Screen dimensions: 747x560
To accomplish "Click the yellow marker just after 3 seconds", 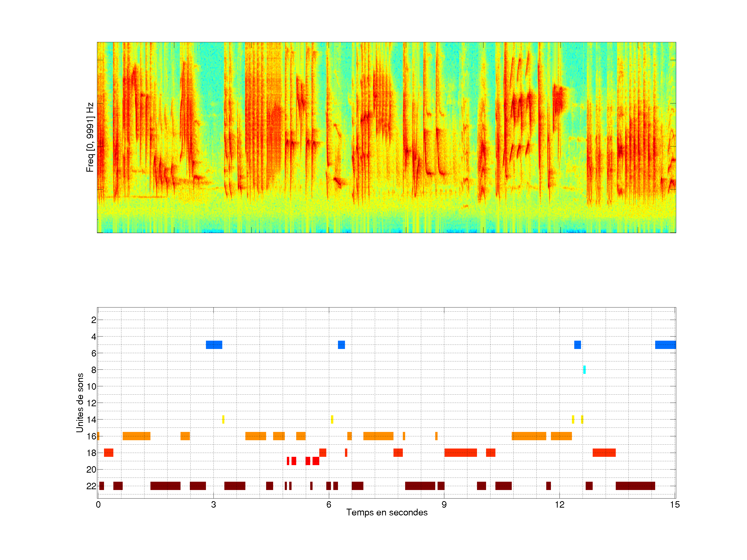I will click(x=223, y=419).
